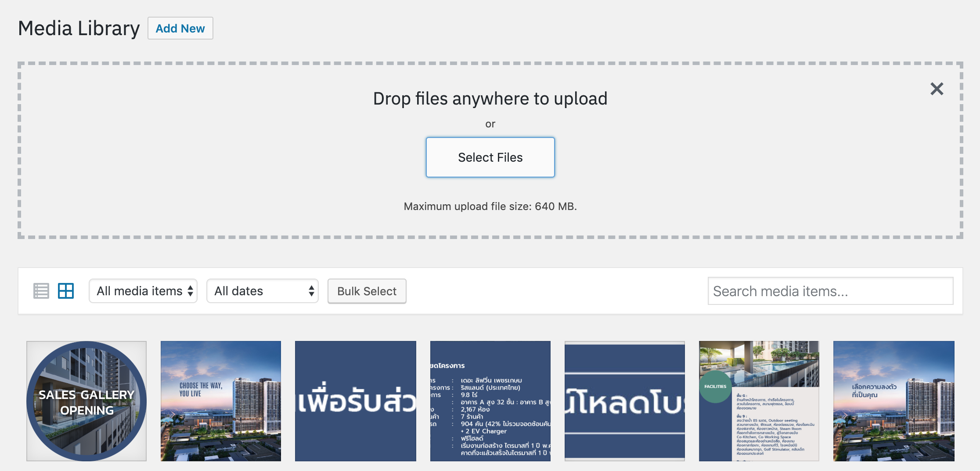Select the 'Choose the way, you live' image

[221, 401]
